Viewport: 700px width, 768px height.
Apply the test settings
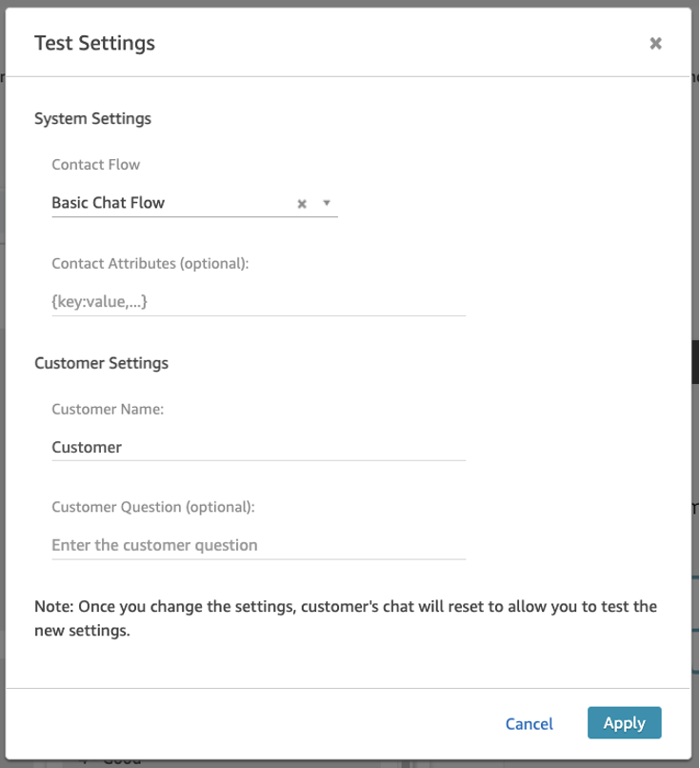tap(624, 722)
